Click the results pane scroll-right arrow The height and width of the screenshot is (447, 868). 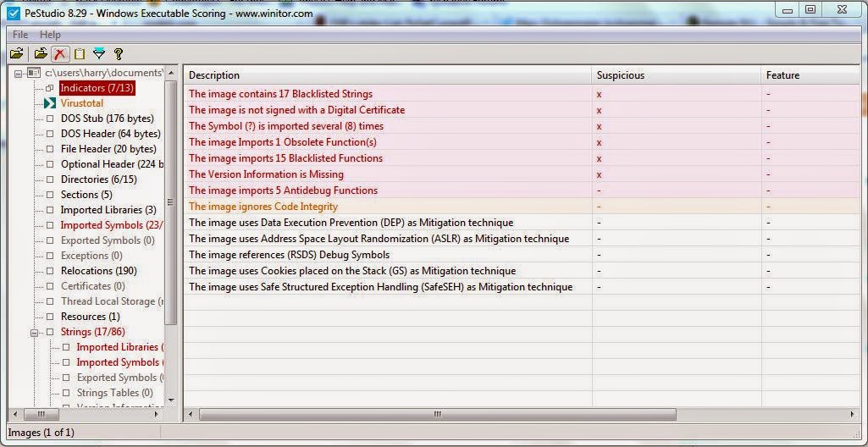853,414
